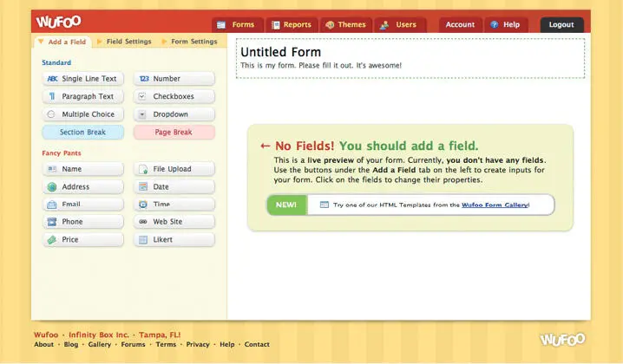This screenshot has height=364, width=623.
Task: Click the arrow icon on Dropdown
Action: click(x=141, y=114)
